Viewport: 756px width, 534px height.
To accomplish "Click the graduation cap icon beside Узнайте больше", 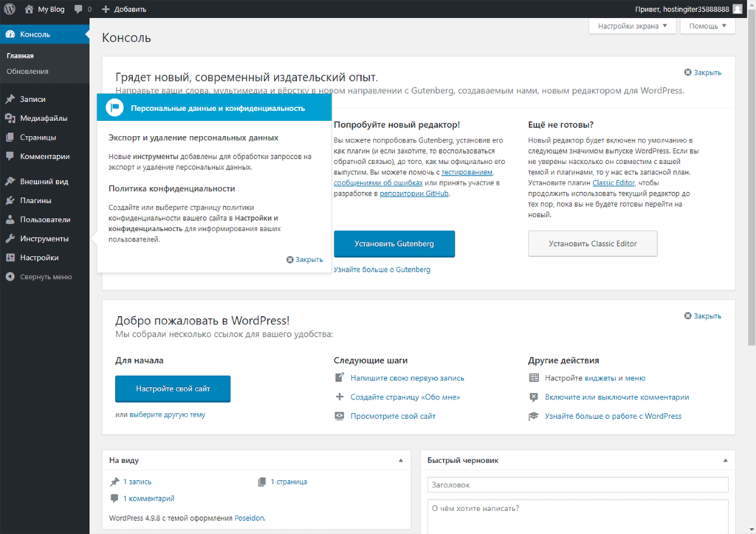I will (x=534, y=416).
